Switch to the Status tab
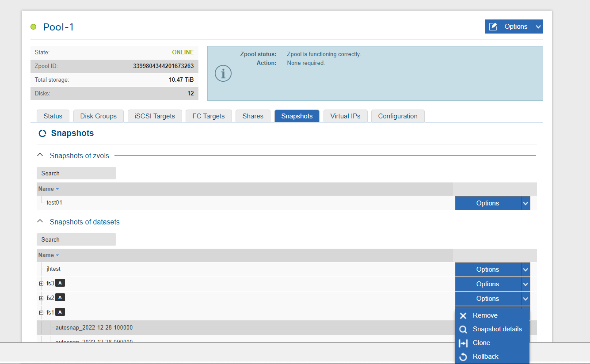This screenshot has width=590, height=364. (x=53, y=116)
